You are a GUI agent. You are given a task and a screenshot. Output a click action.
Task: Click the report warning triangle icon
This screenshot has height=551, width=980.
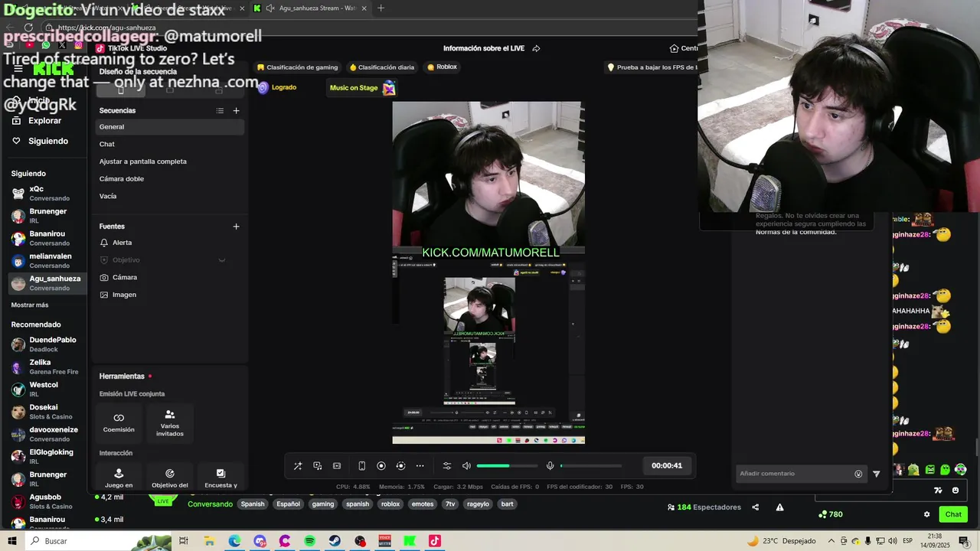pos(779,507)
